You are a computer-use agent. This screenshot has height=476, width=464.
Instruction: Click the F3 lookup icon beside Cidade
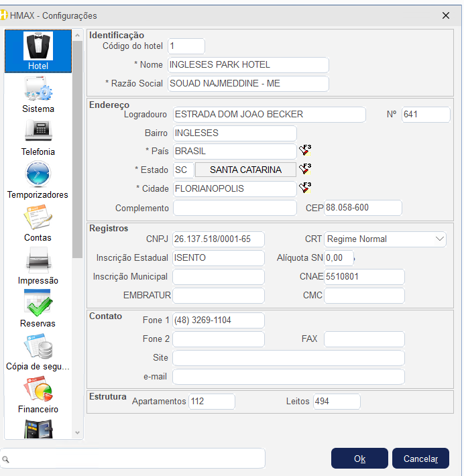pyautogui.click(x=305, y=188)
